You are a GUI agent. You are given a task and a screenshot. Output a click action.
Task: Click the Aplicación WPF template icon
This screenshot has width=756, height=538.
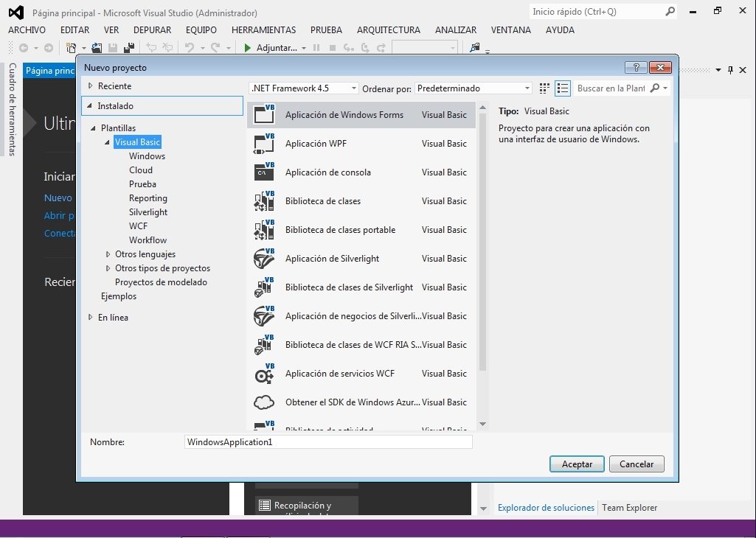[264, 144]
